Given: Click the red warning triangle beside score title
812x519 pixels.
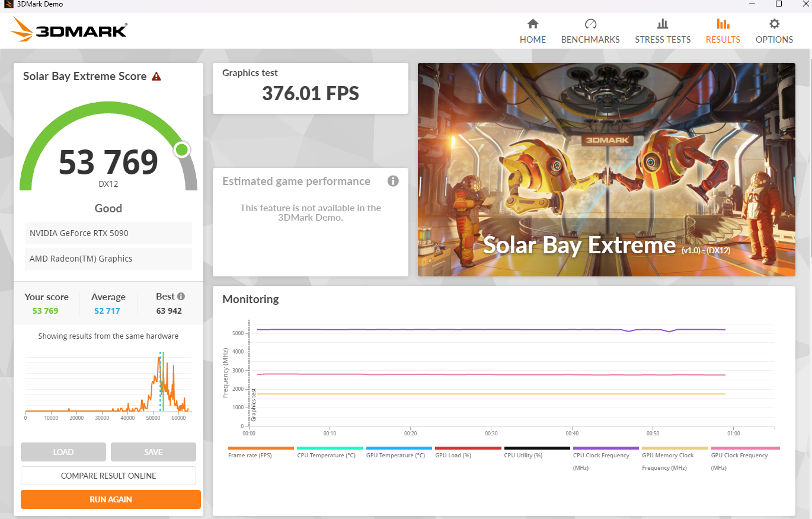Looking at the screenshot, I should (x=156, y=77).
